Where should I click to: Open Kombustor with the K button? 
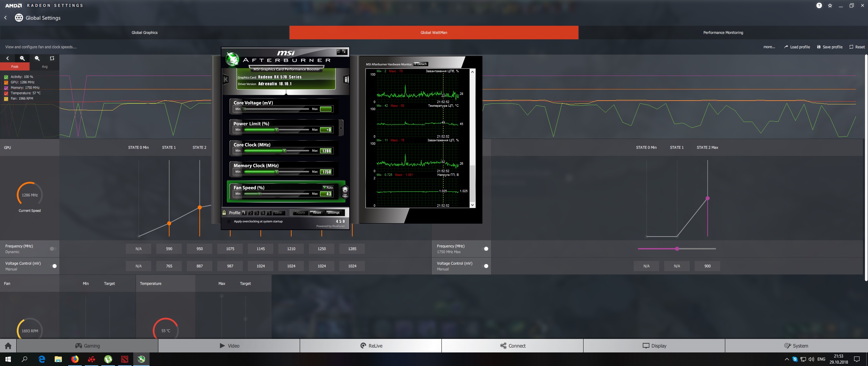point(226,80)
